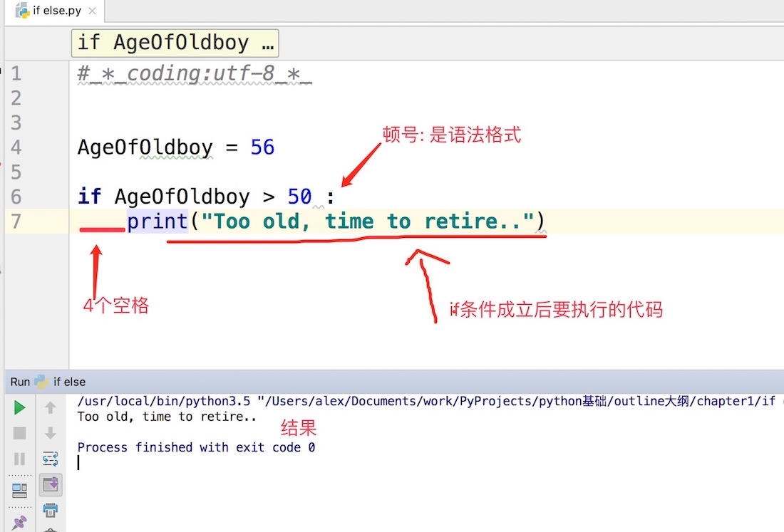
Task: Click the Print console output icon
Action: pyautogui.click(x=51, y=510)
